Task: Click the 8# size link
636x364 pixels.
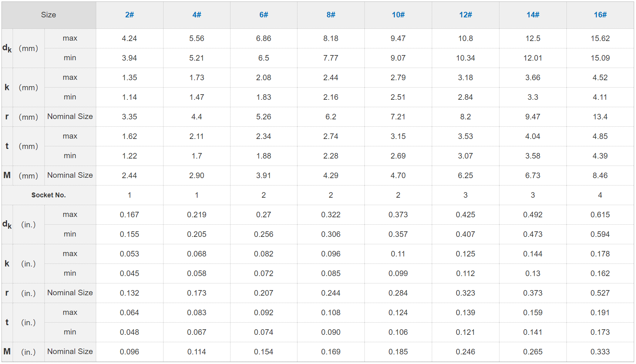Action: 331,15
